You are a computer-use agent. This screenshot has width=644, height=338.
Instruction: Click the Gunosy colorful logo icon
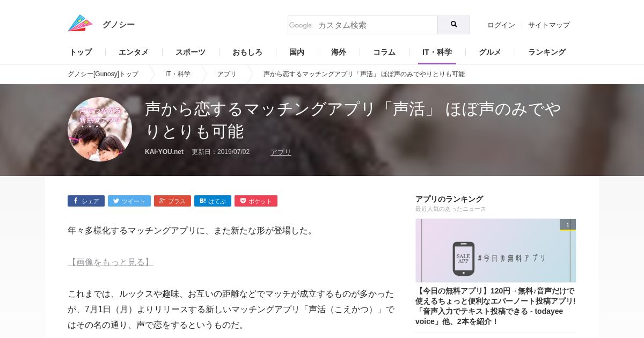point(80,24)
